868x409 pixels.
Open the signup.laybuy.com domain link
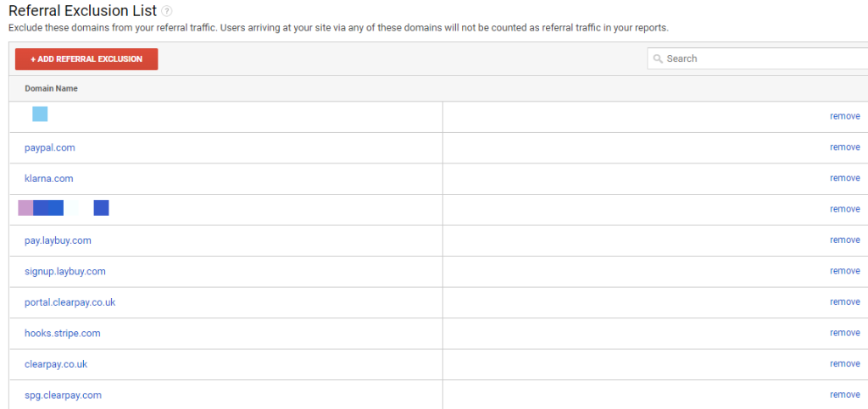tap(65, 271)
